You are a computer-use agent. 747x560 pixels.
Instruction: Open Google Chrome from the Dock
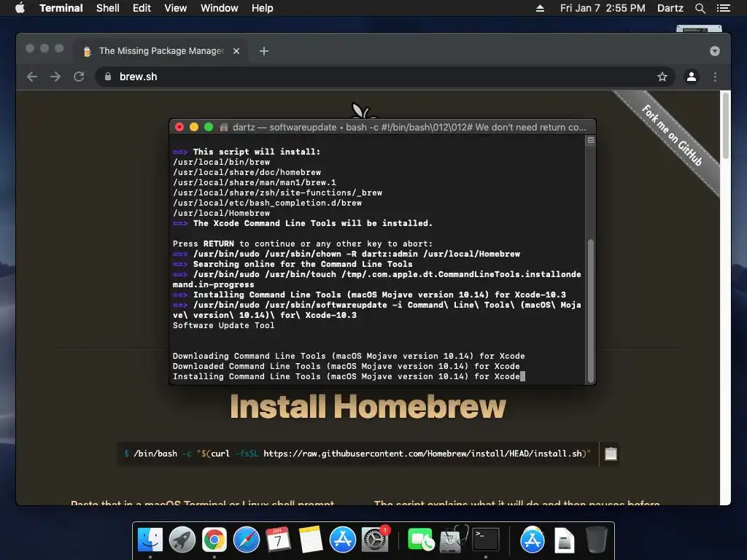click(x=214, y=540)
